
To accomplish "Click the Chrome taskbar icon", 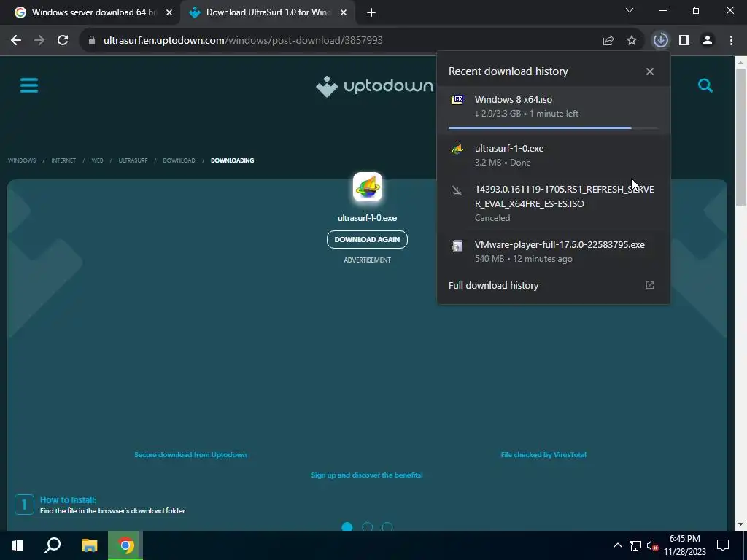I will point(125,545).
